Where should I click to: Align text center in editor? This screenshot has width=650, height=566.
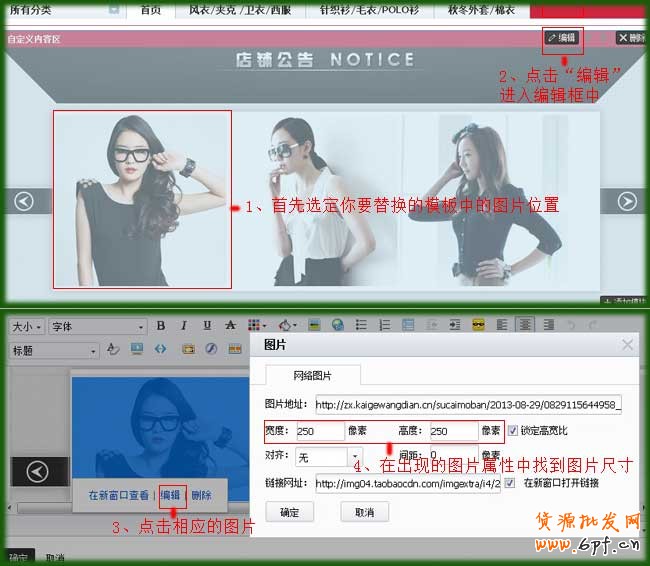click(525, 324)
